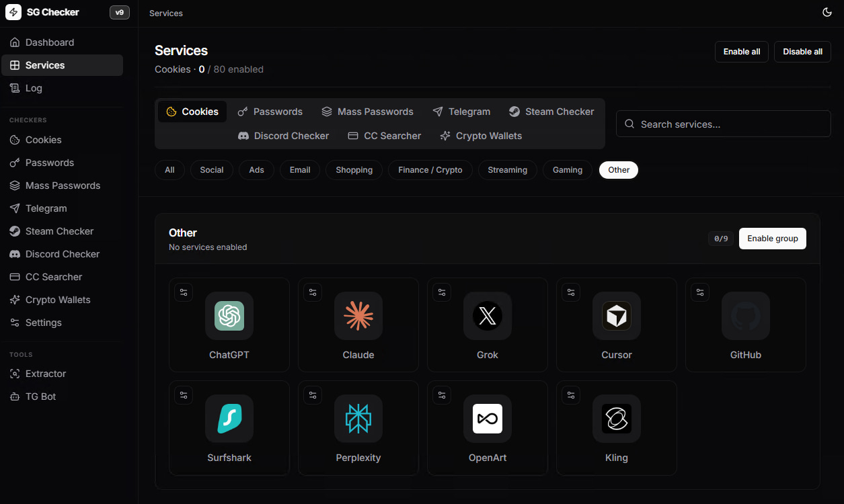Click the v9 version badge
Image resolution: width=844 pixels, height=504 pixels.
click(120, 12)
